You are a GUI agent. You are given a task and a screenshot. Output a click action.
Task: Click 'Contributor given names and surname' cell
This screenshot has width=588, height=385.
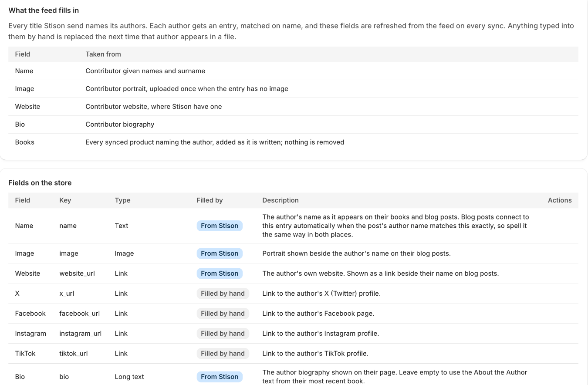tap(145, 71)
